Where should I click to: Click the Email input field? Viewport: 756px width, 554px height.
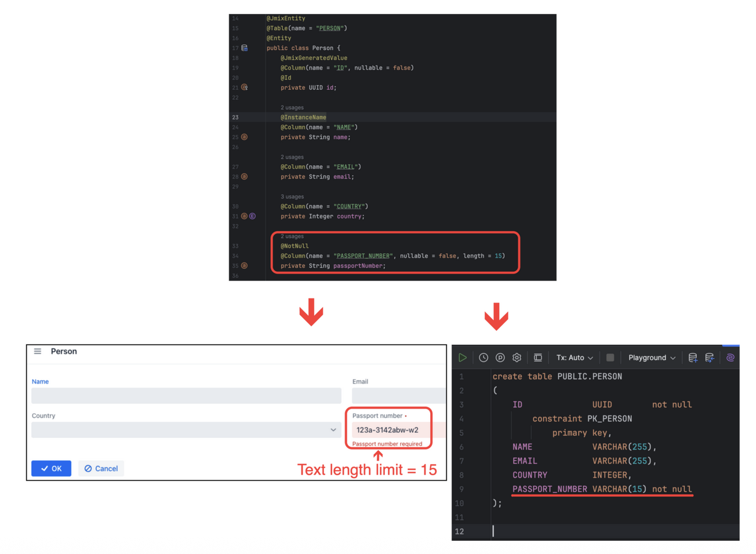(398, 396)
